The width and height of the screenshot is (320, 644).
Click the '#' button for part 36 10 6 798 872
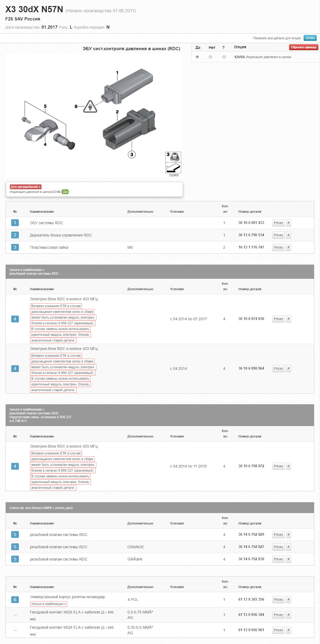tap(288, 466)
